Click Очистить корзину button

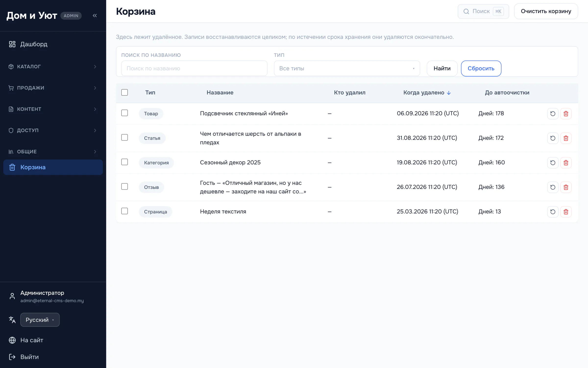(x=546, y=11)
